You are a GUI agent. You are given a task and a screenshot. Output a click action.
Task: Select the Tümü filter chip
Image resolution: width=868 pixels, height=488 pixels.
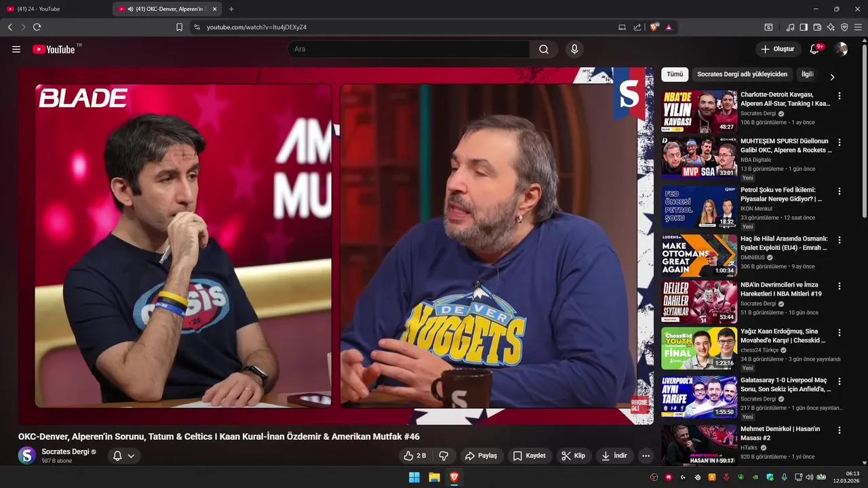click(675, 75)
